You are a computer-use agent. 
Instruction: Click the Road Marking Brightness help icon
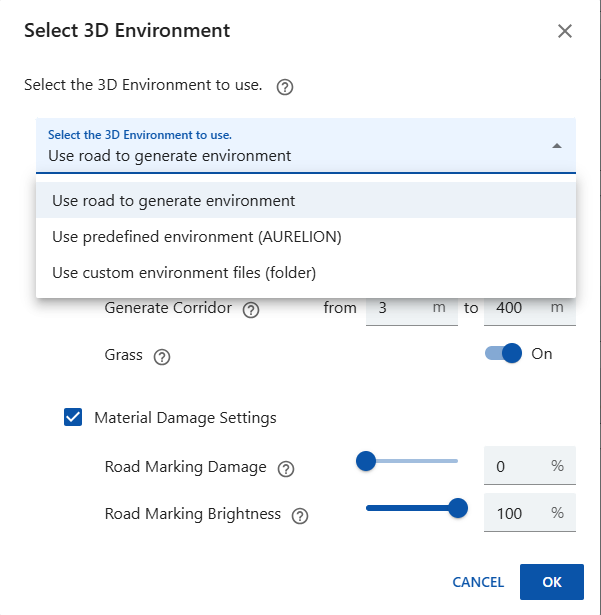click(x=300, y=516)
